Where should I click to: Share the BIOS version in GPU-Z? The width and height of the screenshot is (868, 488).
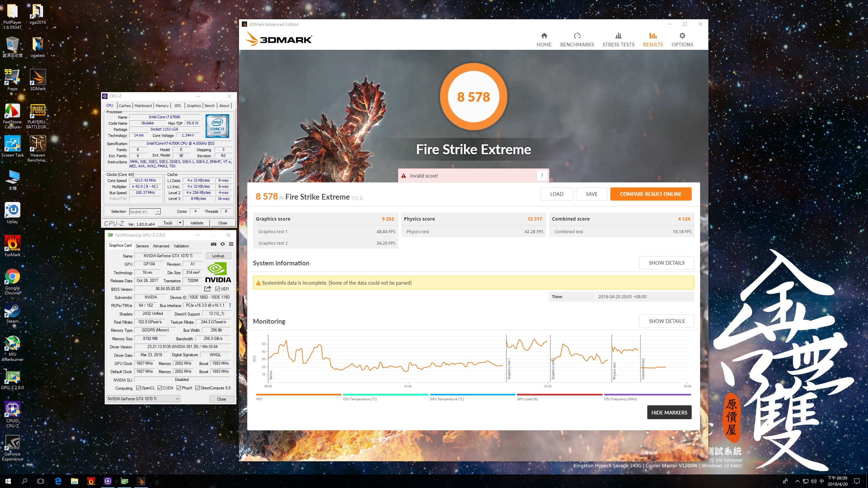[x=208, y=289]
